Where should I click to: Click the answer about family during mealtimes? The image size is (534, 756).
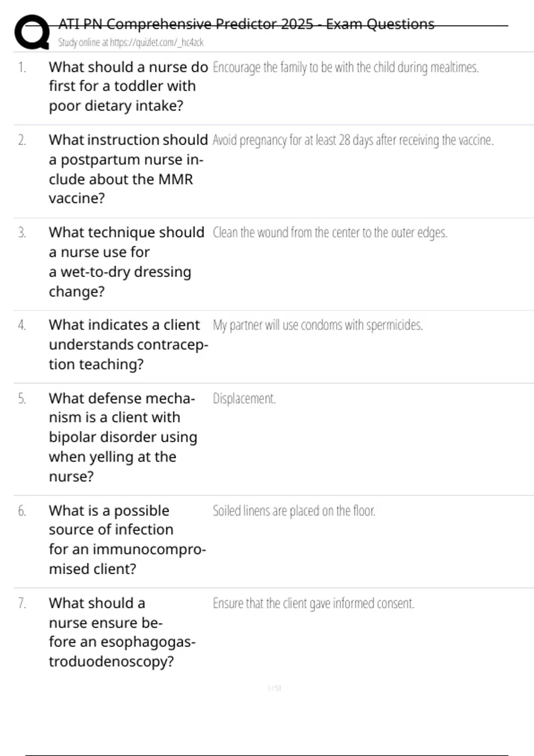coord(345,67)
